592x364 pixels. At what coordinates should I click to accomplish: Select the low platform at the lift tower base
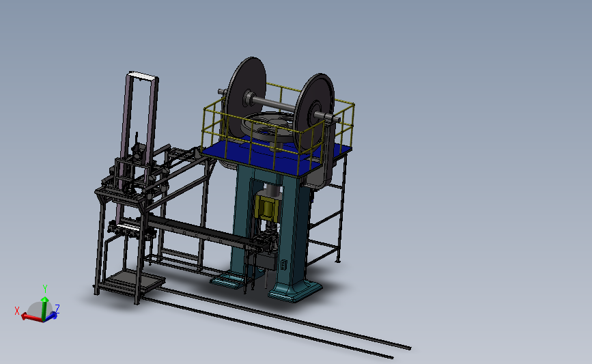click(x=133, y=281)
